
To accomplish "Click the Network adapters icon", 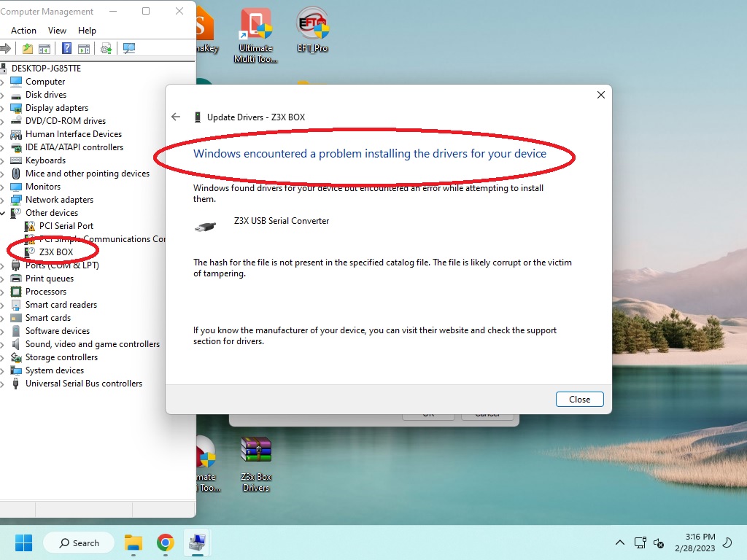I will [x=16, y=200].
